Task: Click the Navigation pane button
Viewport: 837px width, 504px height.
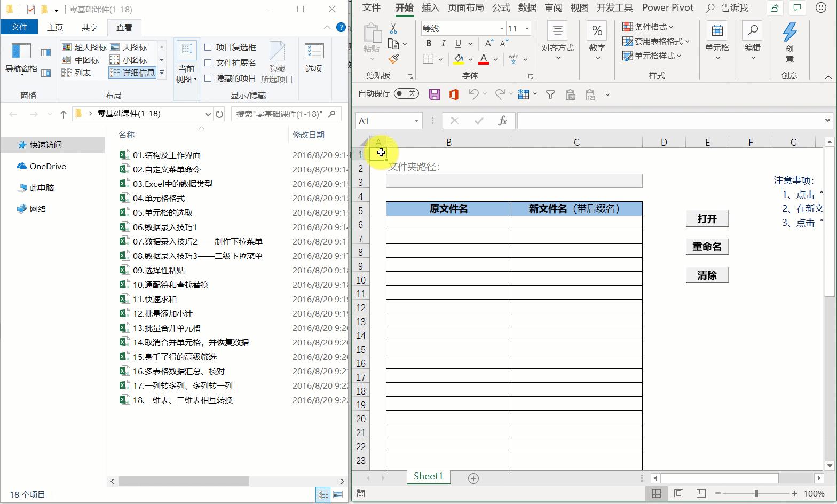Action: (x=21, y=59)
